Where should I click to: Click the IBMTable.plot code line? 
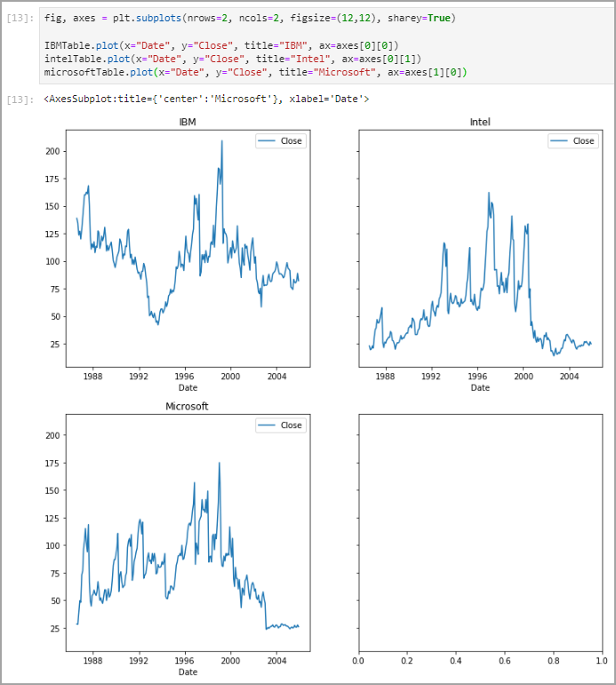tap(221, 45)
